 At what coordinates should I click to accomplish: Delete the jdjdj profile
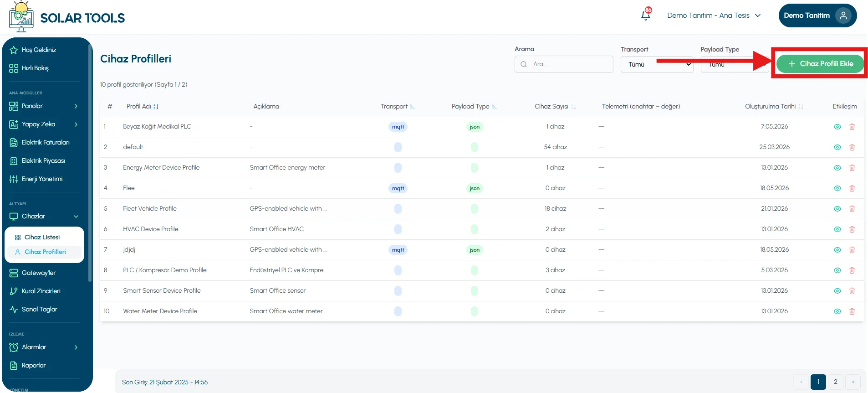click(x=852, y=250)
